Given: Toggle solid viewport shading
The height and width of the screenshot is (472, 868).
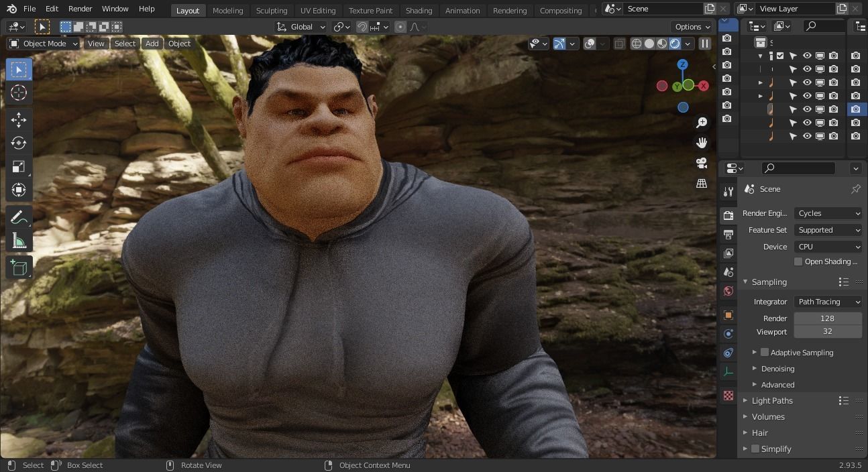Looking at the screenshot, I should pyautogui.click(x=649, y=44).
